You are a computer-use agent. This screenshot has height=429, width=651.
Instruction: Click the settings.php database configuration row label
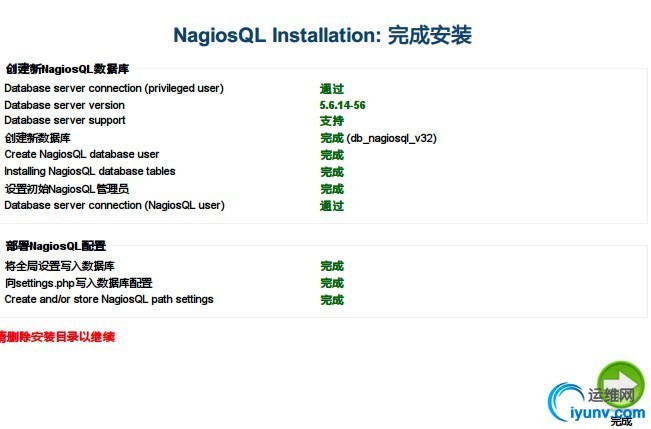[x=78, y=283]
